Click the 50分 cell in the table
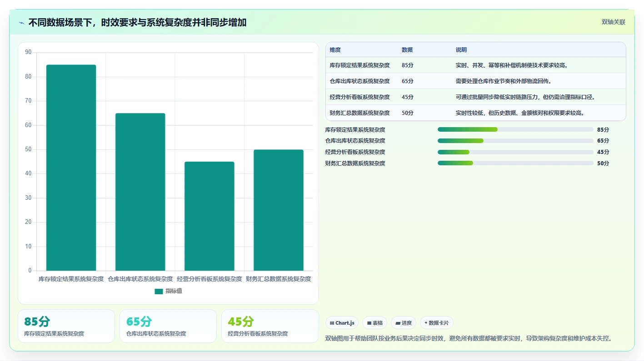Viewport: 644px width, 361px height. click(x=408, y=113)
